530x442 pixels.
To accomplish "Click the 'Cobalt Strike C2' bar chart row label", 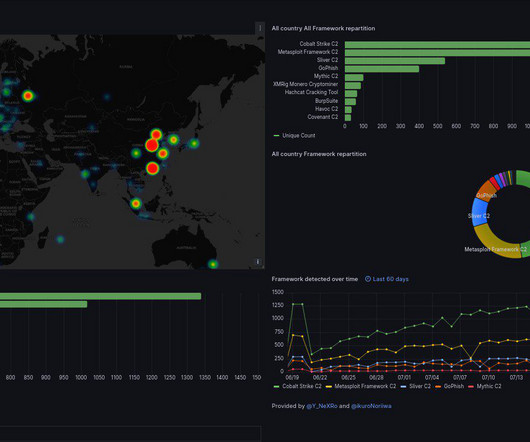I will coord(319,44).
